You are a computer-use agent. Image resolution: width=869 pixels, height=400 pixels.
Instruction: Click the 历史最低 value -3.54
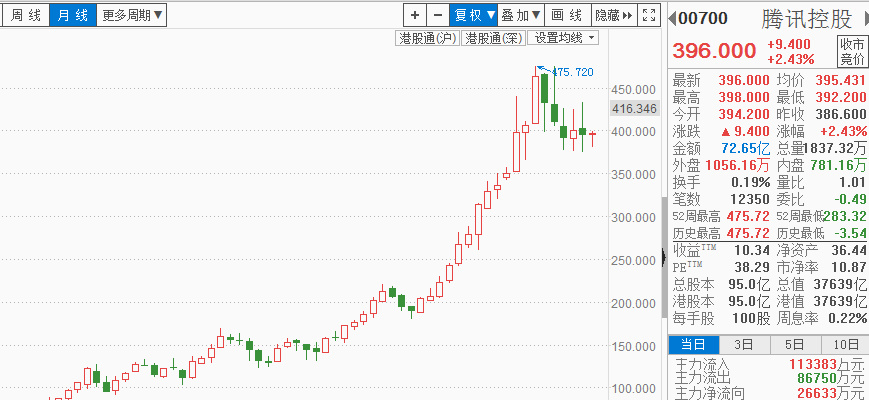tap(851, 233)
